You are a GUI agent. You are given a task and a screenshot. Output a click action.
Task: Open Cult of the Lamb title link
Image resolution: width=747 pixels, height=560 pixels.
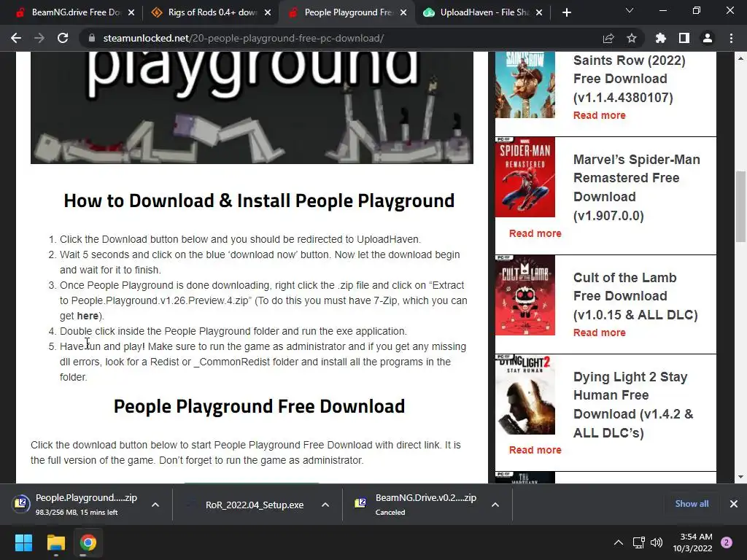pyautogui.click(x=635, y=296)
